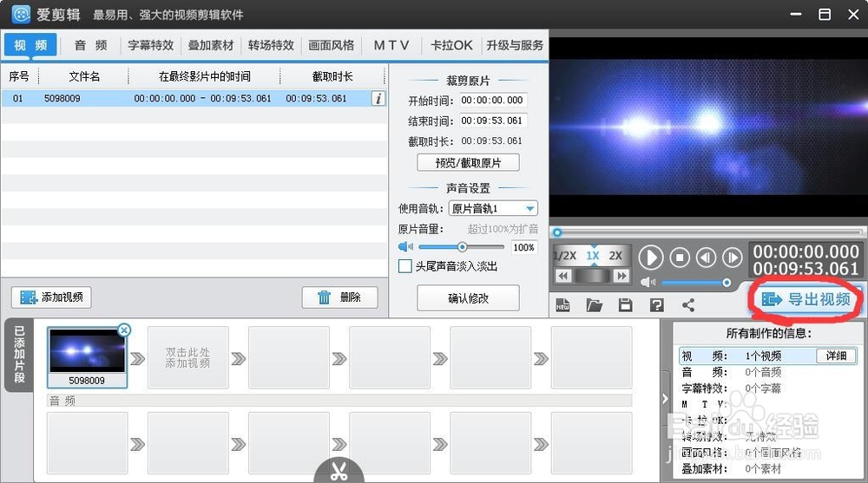Click the 爱剪辑 app logo icon
868x483 pixels.
(21, 15)
